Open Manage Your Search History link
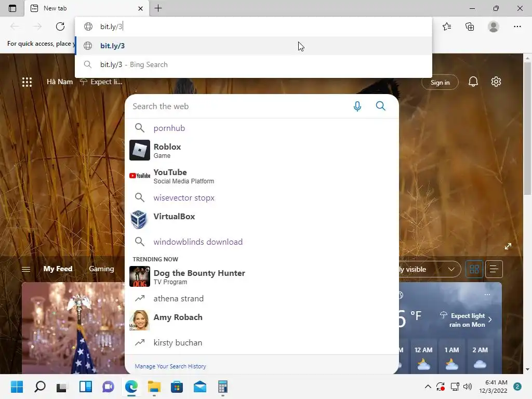The image size is (532, 399). [x=170, y=366]
